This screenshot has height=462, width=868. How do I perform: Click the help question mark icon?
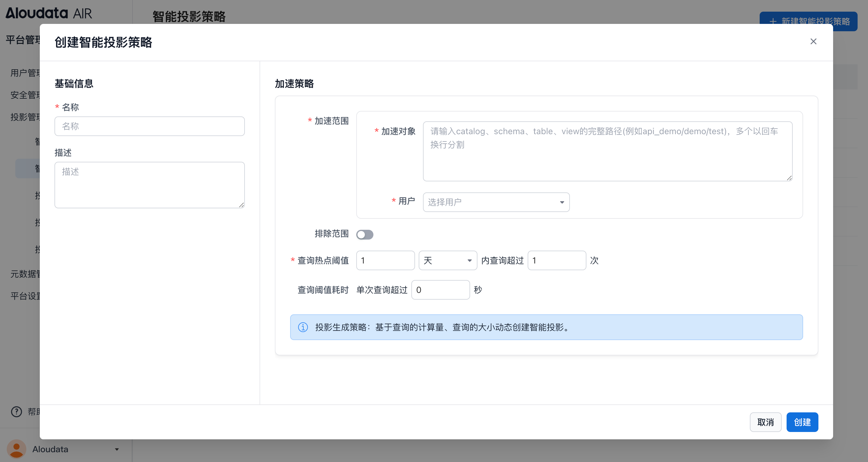[16, 411]
